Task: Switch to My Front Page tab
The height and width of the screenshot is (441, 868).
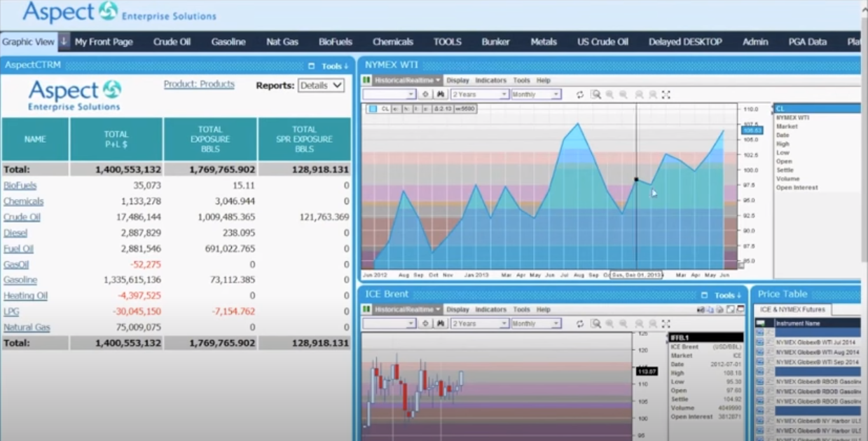Action: coord(104,42)
